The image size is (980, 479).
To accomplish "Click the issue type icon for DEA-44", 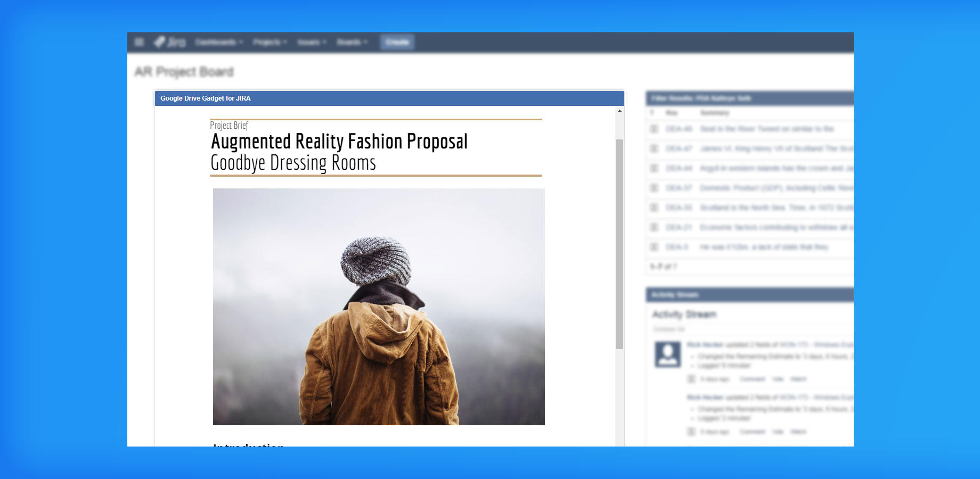I will click(654, 168).
